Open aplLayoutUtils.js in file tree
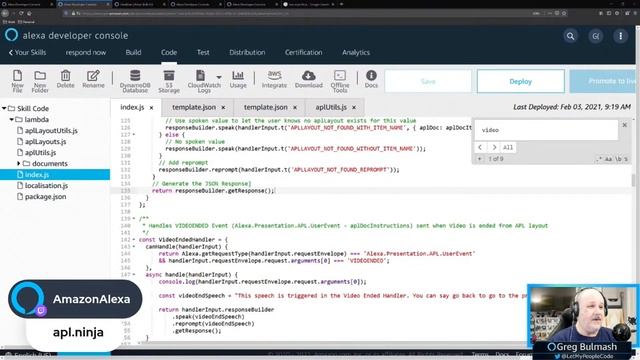640x360 pixels. pos(51,131)
